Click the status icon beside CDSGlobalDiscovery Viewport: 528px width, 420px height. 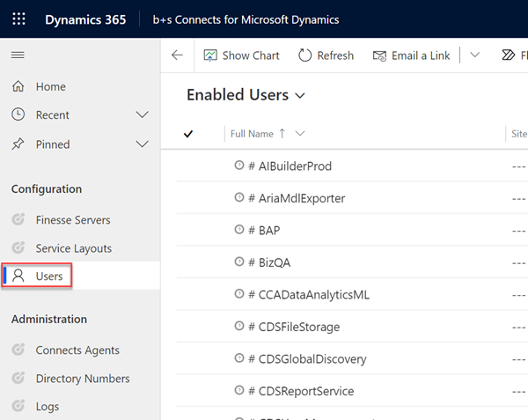point(239,358)
